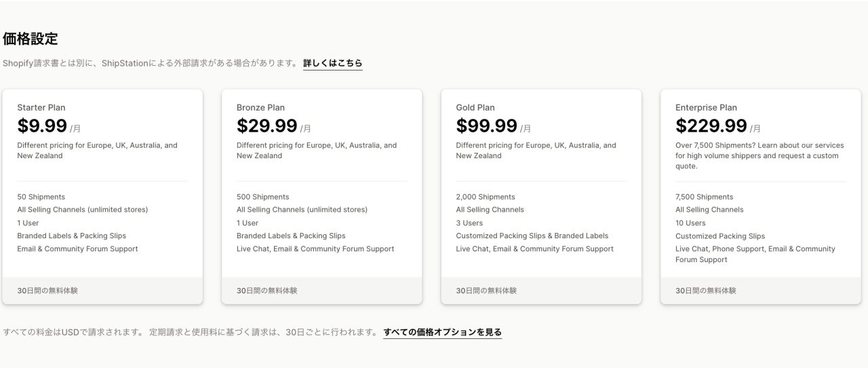Click the 価格設定 heading
The image size is (868, 368).
[31, 39]
